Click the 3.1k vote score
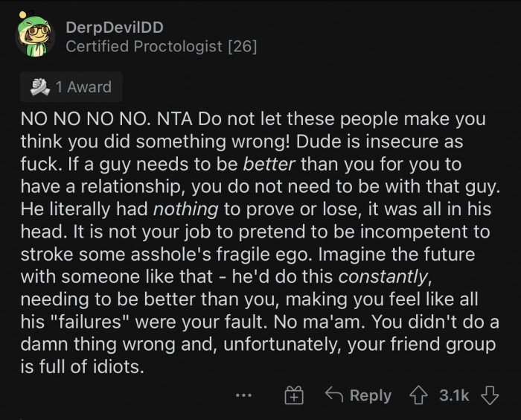The height and width of the screenshot is (420, 521). point(453,395)
